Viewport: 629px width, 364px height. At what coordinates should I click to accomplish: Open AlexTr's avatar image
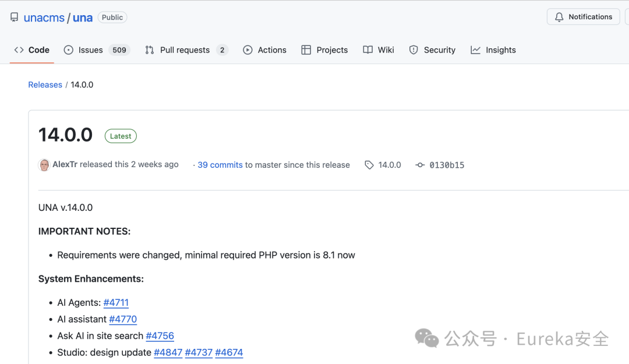[x=44, y=165]
